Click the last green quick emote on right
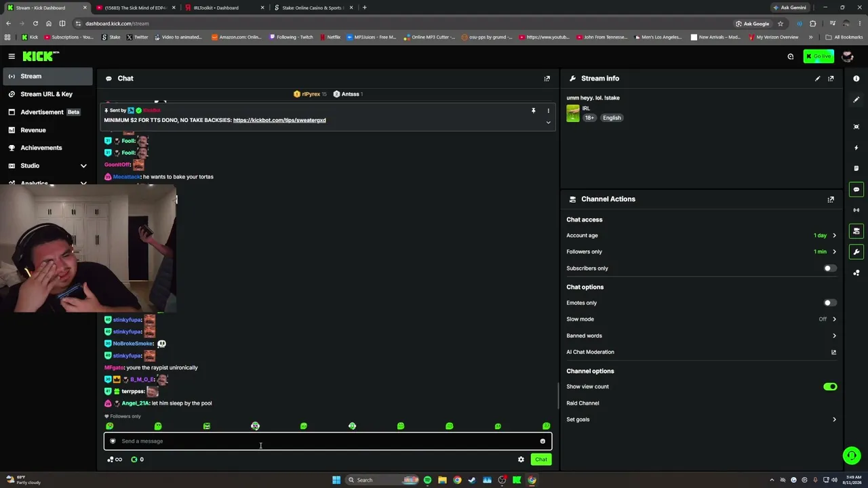 [x=547, y=426]
